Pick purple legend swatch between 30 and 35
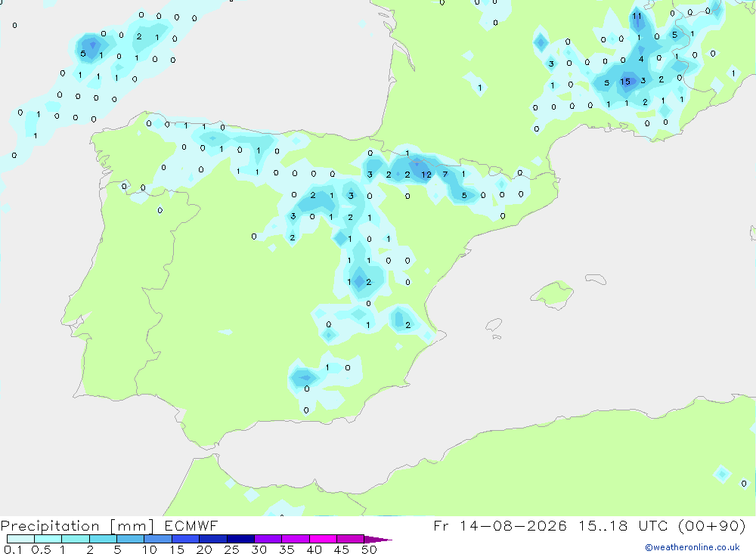756x554 pixels. [268, 539]
